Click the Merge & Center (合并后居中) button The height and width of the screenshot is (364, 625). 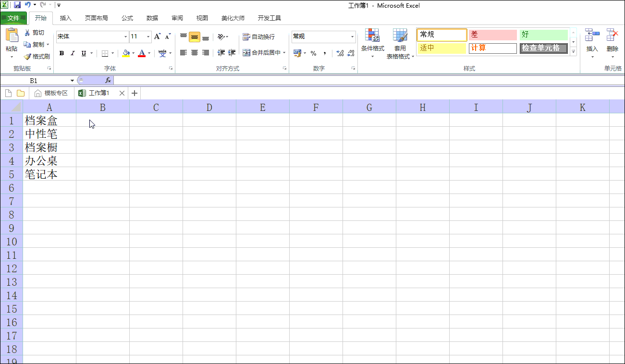coord(262,53)
